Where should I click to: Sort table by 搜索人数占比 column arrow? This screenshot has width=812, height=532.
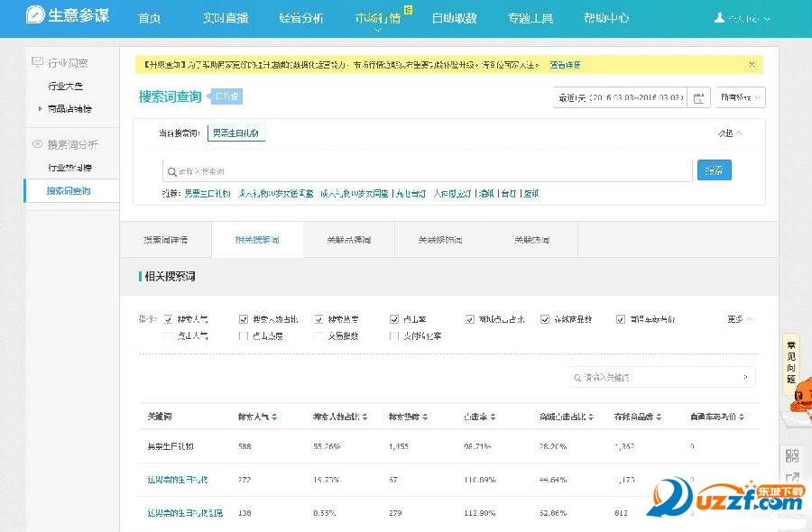tap(364, 417)
